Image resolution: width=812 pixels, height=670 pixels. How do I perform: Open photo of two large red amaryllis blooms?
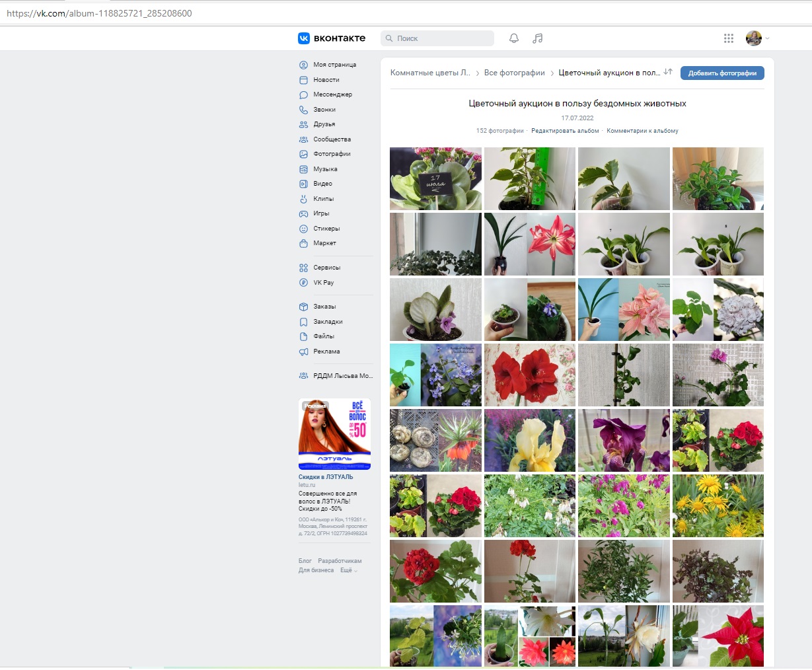tap(530, 375)
